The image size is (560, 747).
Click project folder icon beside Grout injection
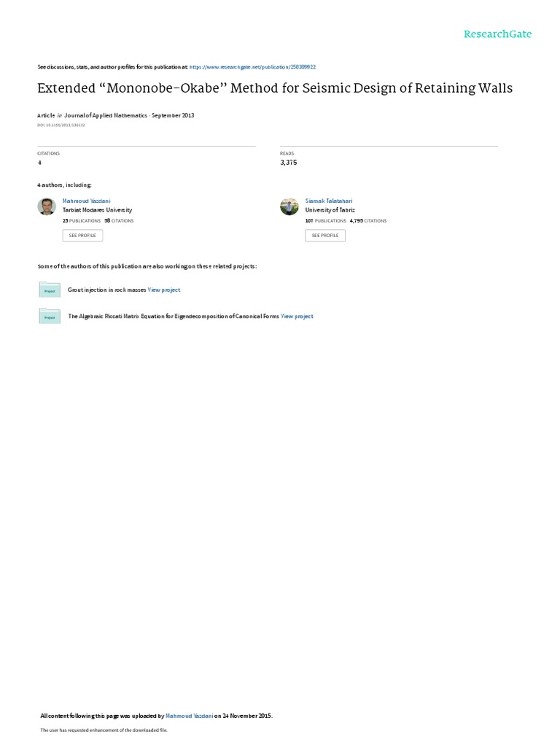coord(50,290)
